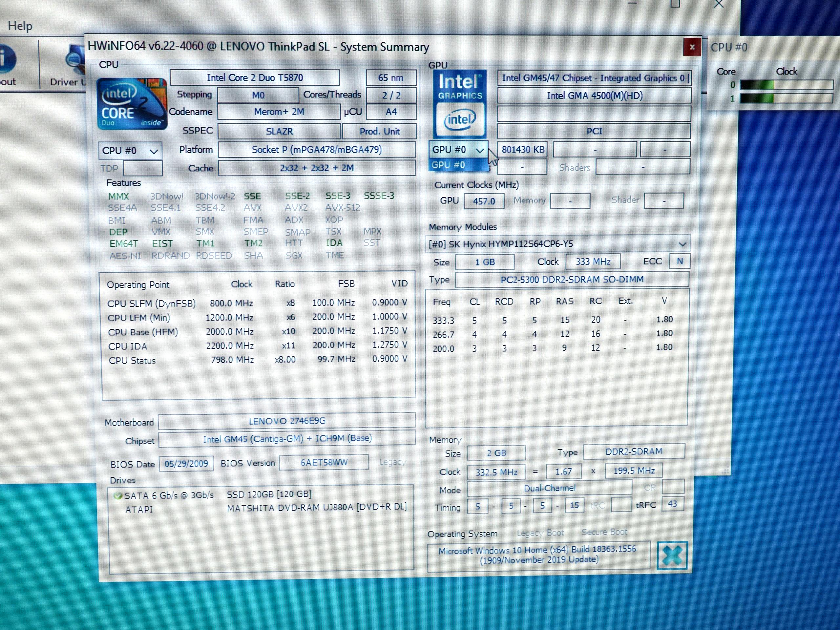Image resolution: width=840 pixels, height=630 pixels.
Task: Click the Chipset Intel GM45 (Cantiga-GM) field
Action: [287, 439]
